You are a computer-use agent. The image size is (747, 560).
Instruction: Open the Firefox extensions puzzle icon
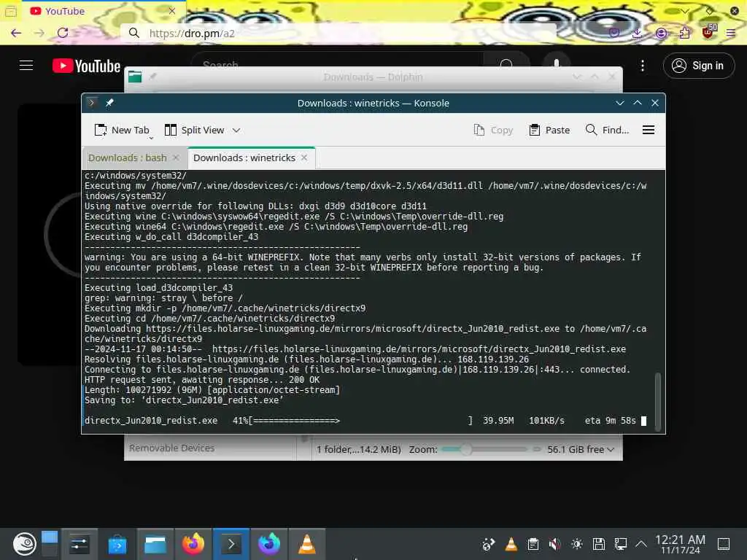pyautogui.click(x=684, y=33)
